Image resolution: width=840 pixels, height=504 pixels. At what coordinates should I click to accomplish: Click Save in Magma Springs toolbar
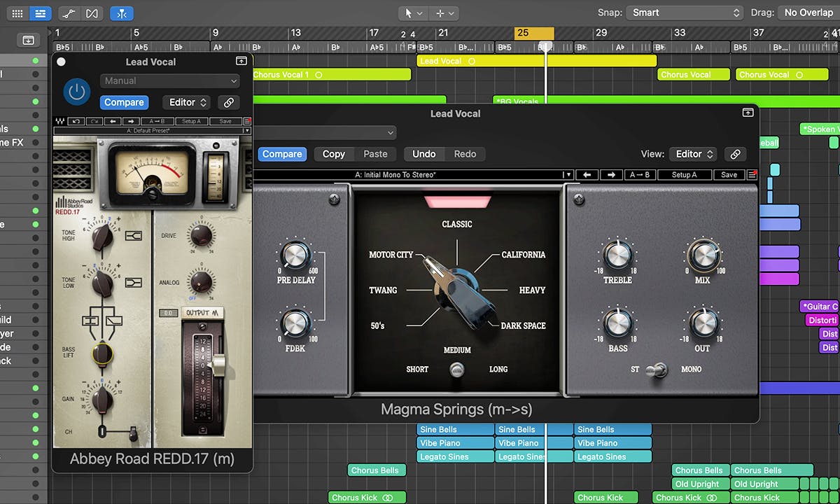coord(729,174)
